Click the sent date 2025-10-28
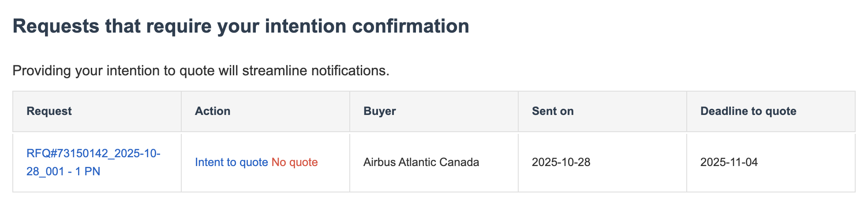The image size is (868, 207). [x=561, y=163]
